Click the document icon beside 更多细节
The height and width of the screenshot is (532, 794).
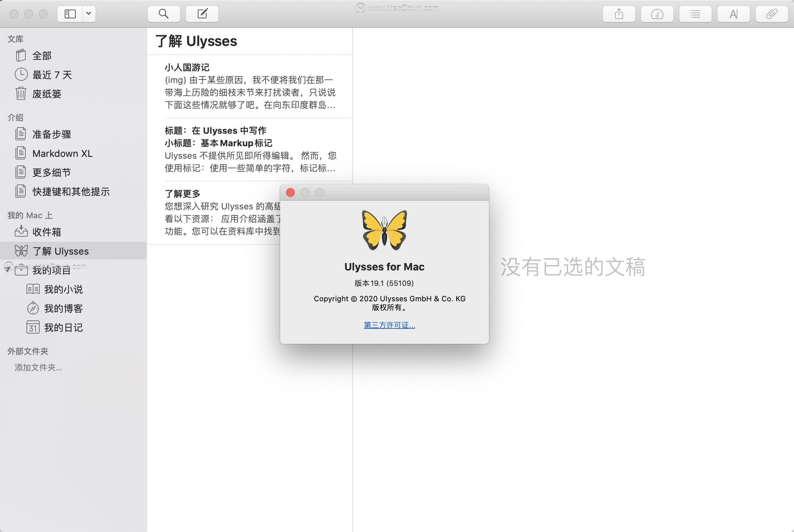pyautogui.click(x=21, y=172)
